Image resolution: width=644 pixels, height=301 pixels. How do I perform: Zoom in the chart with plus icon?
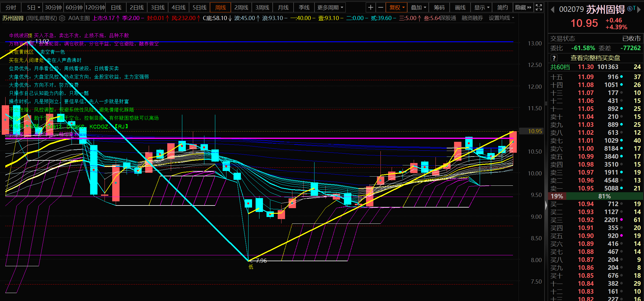click(x=370, y=7)
